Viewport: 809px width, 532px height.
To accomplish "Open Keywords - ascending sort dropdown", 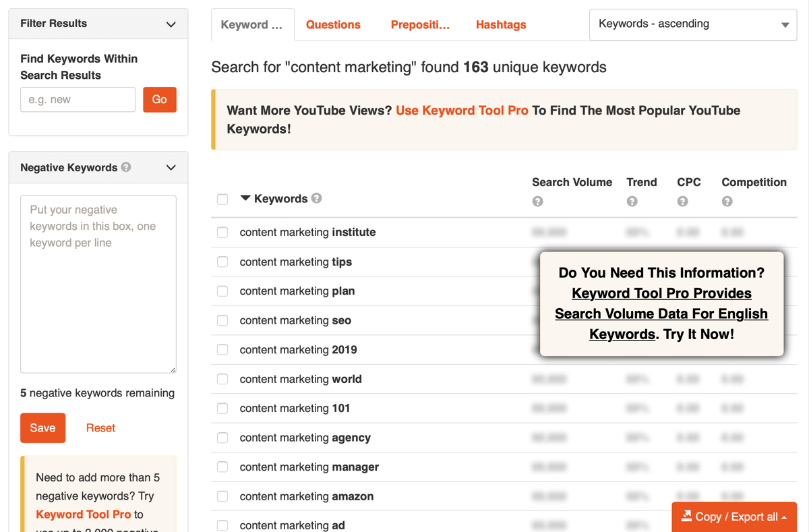I will point(693,24).
